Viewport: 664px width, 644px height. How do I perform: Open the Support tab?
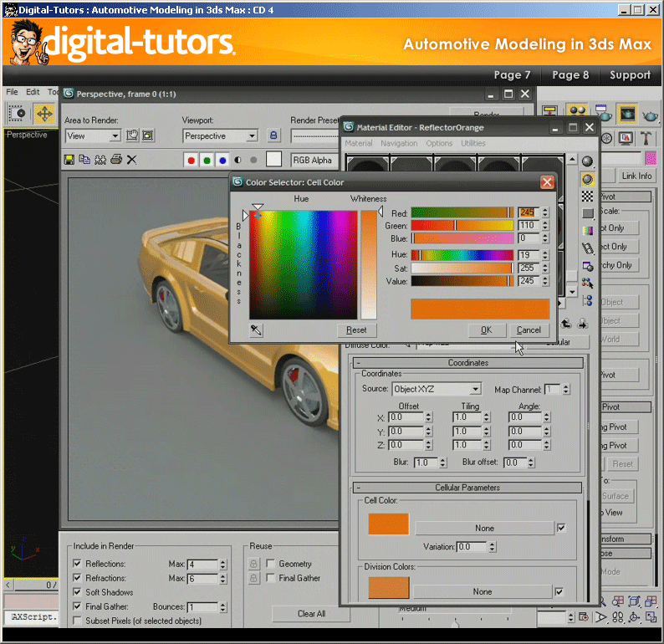[x=630, y=75]
